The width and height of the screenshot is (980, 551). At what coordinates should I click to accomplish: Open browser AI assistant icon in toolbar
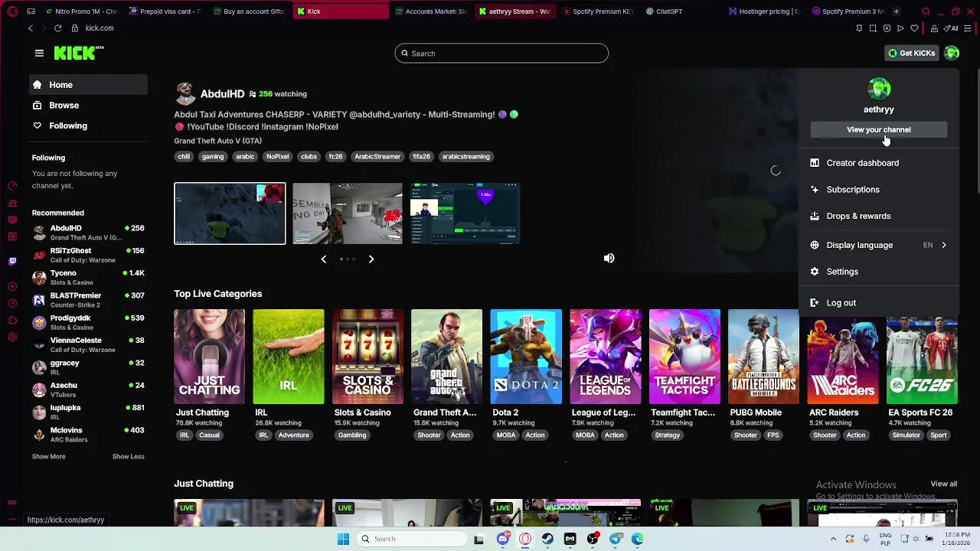952,28
